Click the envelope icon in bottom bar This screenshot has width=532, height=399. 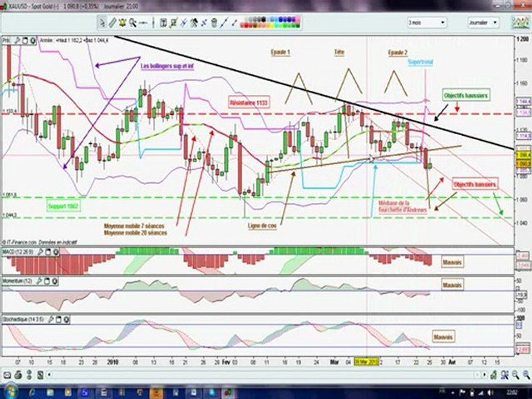tap(7, 375)
